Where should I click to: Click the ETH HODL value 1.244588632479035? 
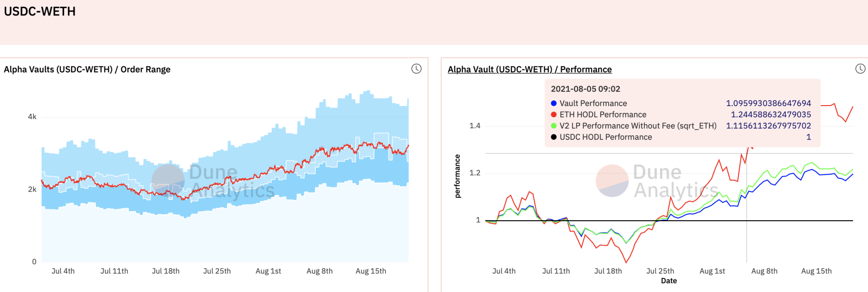point(771,115)
